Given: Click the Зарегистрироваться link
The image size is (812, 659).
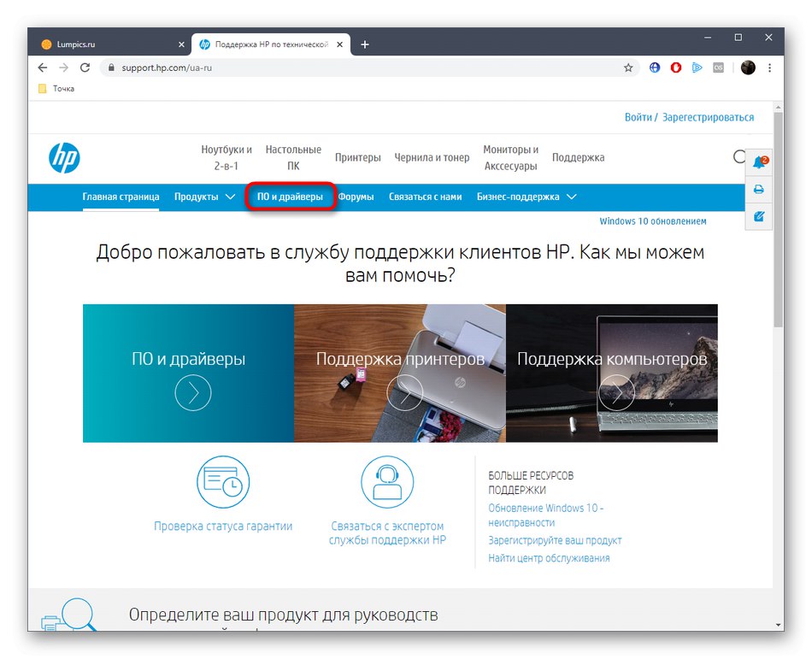Looking at the screenshot, I should pyautogui.click(x=708, y=117).
